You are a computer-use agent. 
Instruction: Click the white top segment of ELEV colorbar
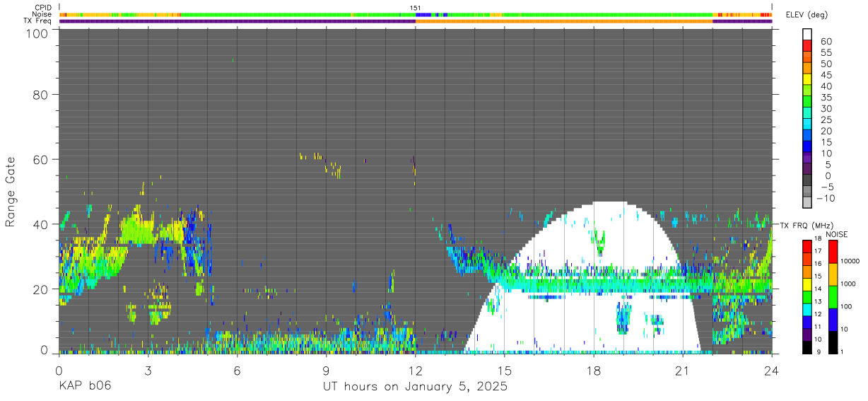click(x=807, y=34)
